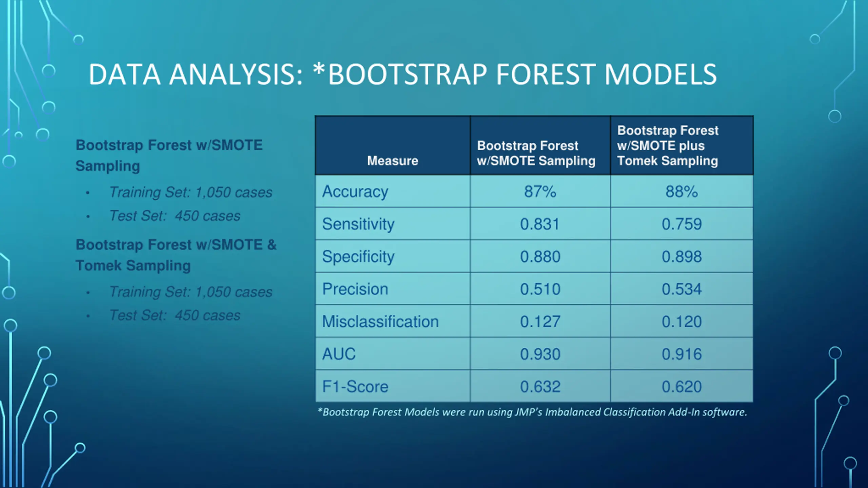The image size is (868, 488).
Task: Click the first 'Test Set: 450 cases' bullet under SMOTE Sampling
Action: point(175,216)
